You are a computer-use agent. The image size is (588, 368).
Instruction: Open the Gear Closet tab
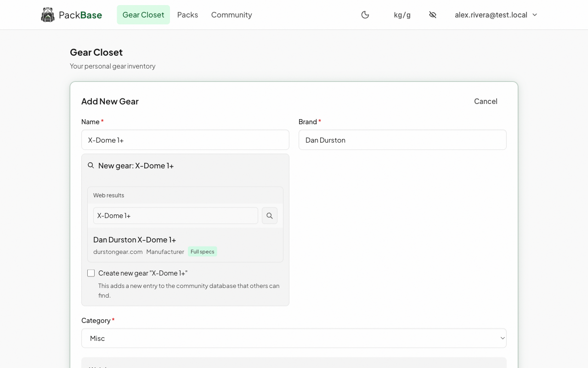click(x=143, y=15)
